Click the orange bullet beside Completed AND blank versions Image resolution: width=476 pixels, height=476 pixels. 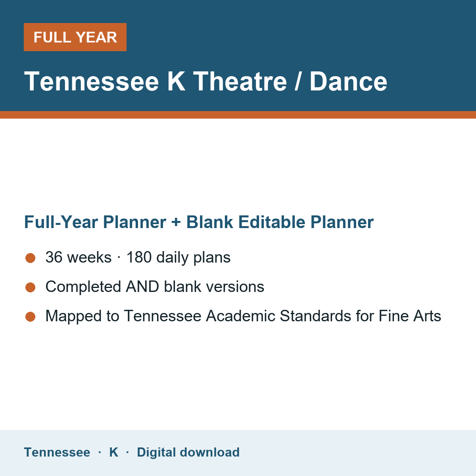click(x=31, y=287)
